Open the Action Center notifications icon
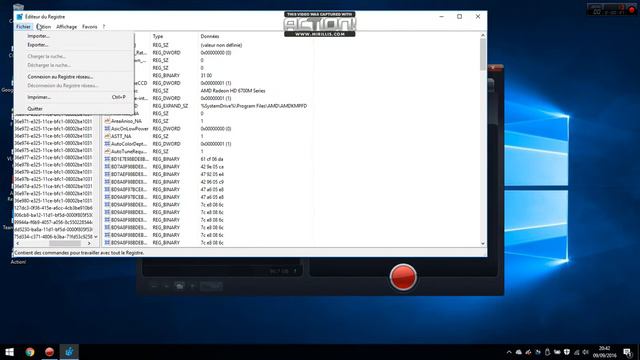 (x=627, y=352)
